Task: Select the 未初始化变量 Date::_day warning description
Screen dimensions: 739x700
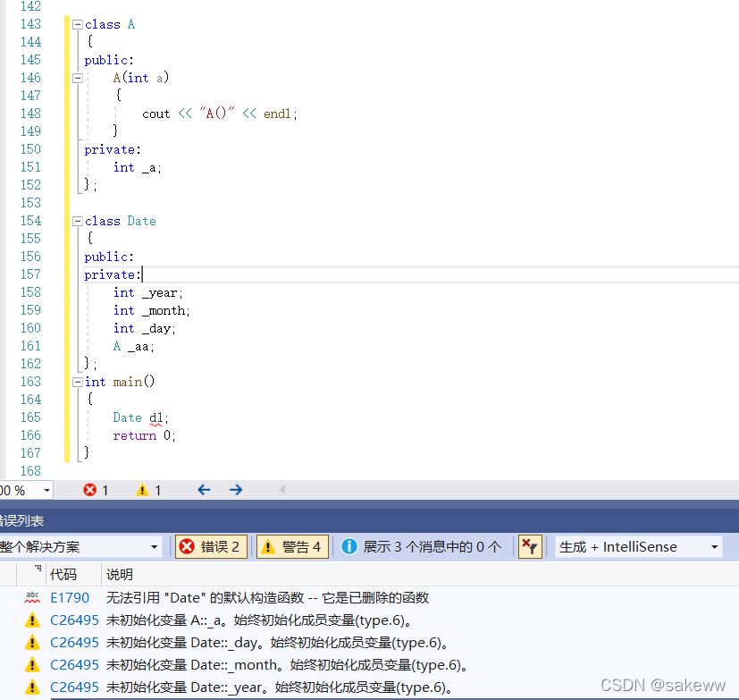Action: point(278,643)
